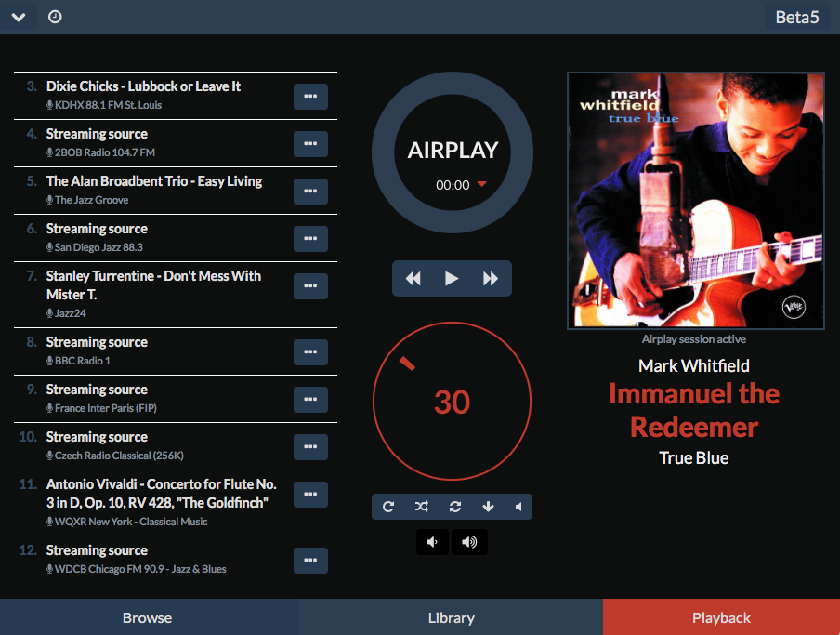840x635 pixels.
Task: Click the consume/refresh arrow icon
Action: [x=388, y=507]
